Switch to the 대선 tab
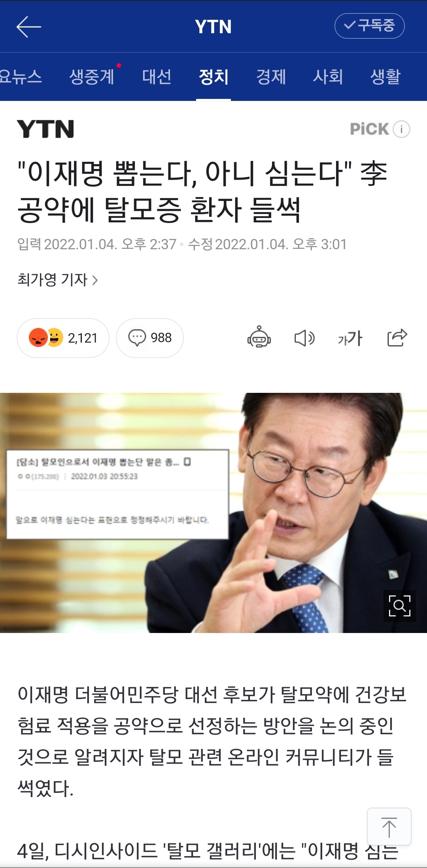 point(157,76)
